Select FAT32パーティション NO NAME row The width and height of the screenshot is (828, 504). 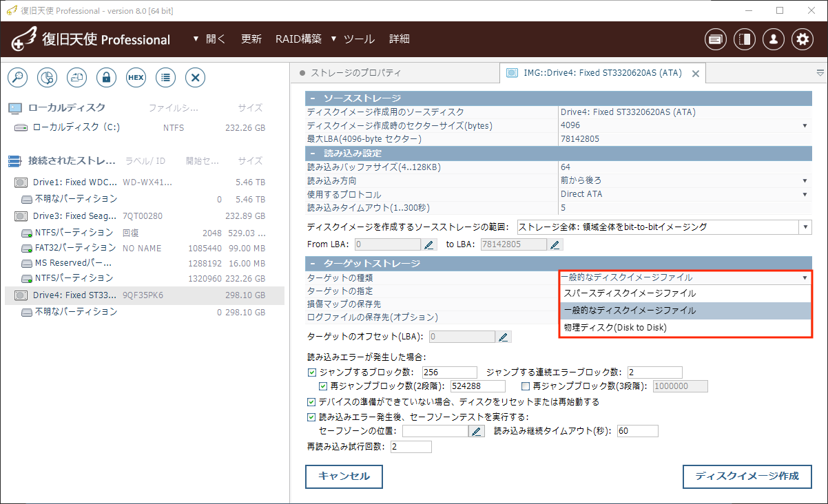pos(144,247)
